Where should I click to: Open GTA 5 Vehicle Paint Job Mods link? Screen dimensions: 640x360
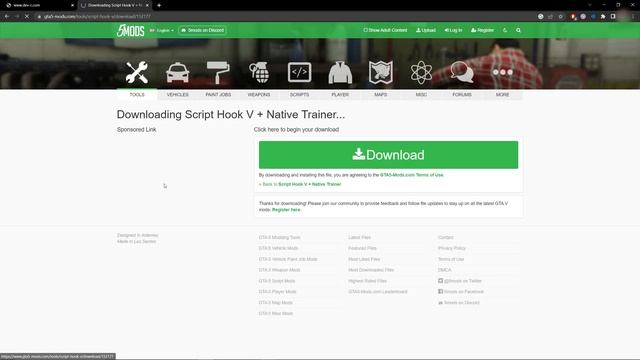(288, 259)
